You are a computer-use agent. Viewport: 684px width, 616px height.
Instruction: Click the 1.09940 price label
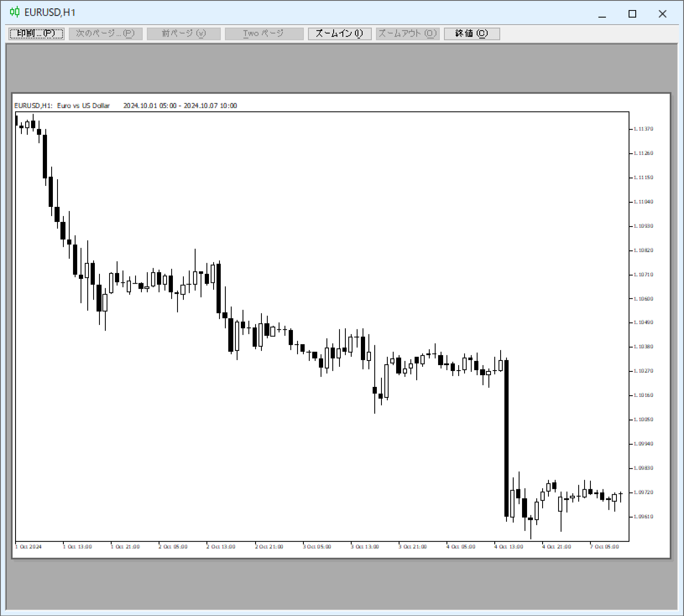click(643, 444)
